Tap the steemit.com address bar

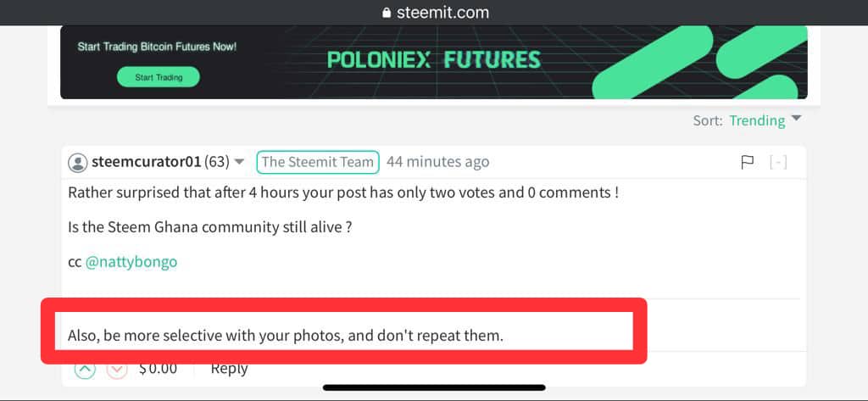click(434, 13)
